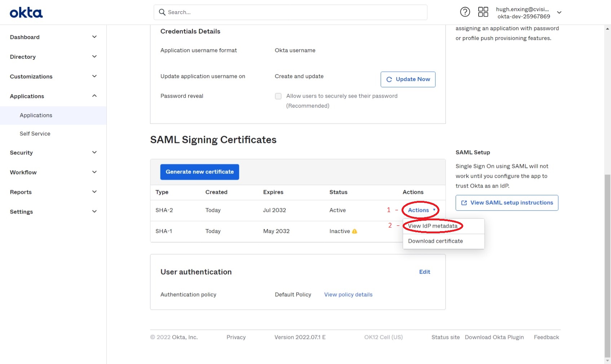Collapse the Applications sidebar section
This screenshot has width=611, height=364.
pyautogui.click(x=94, y=96)
